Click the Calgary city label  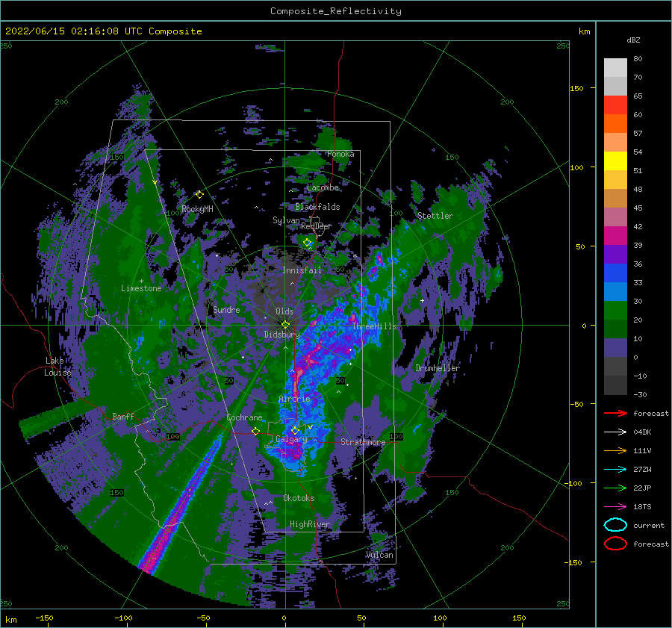click(291, 439)
